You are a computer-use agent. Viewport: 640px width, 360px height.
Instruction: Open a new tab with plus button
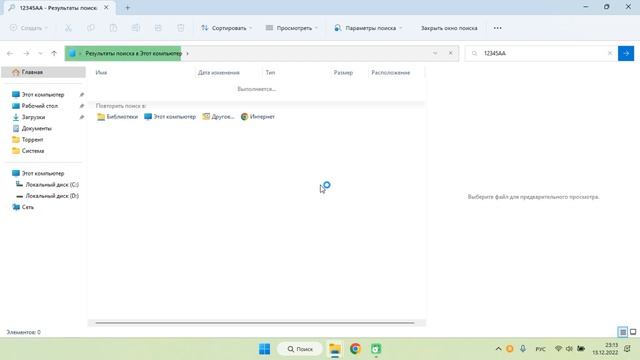click(127, 8)
